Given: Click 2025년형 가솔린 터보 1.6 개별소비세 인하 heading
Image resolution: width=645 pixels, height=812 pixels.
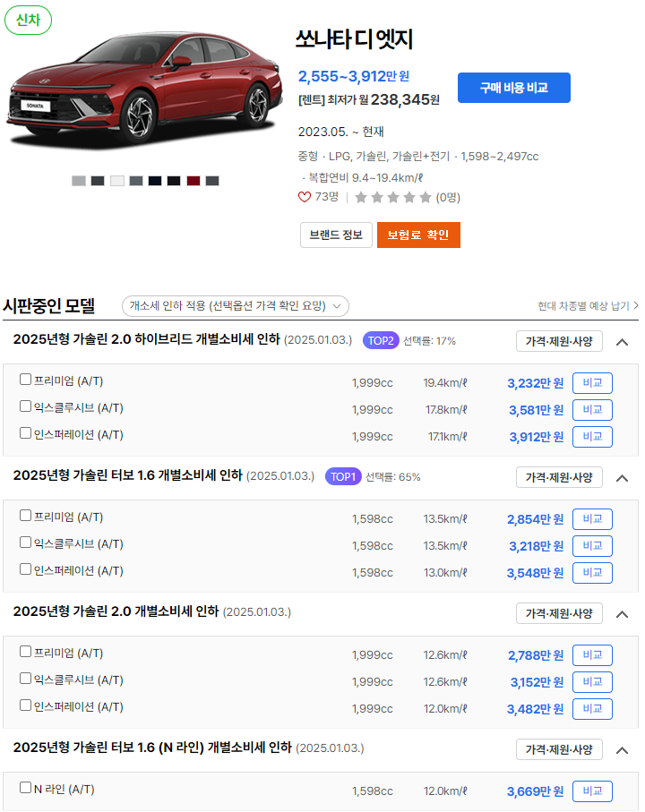Looking at the screenshot, I should [127, 475].
